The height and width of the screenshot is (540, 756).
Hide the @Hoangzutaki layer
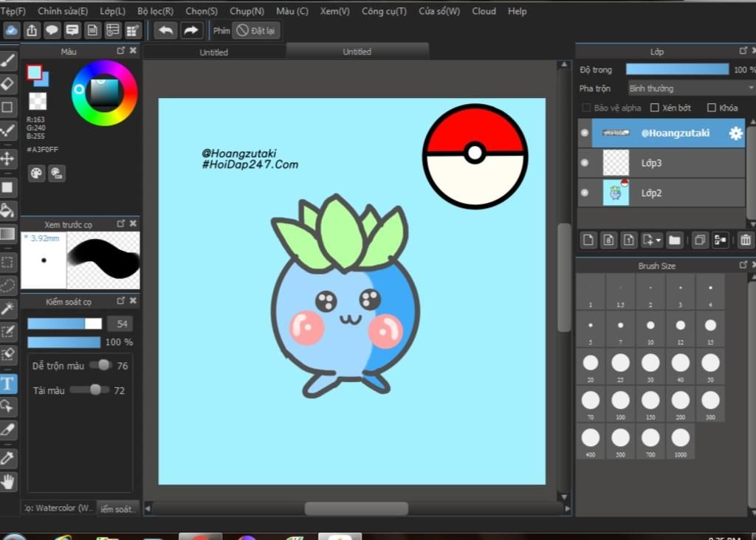coord(585,133)
